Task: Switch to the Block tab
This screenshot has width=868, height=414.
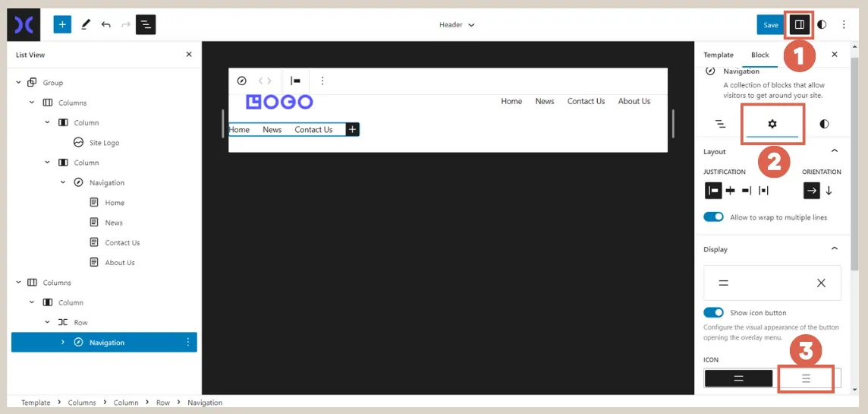Action: [x=760, y=55]
